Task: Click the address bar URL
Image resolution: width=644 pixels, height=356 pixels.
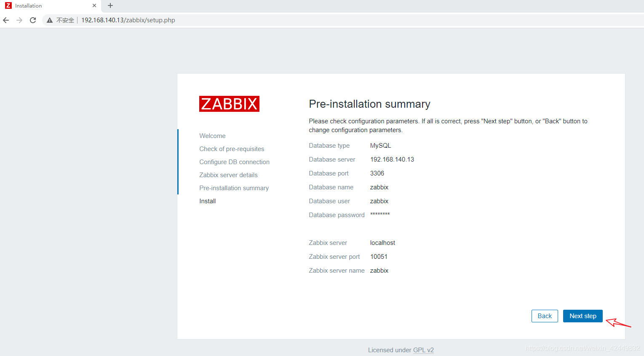Action: coord(128,20)
